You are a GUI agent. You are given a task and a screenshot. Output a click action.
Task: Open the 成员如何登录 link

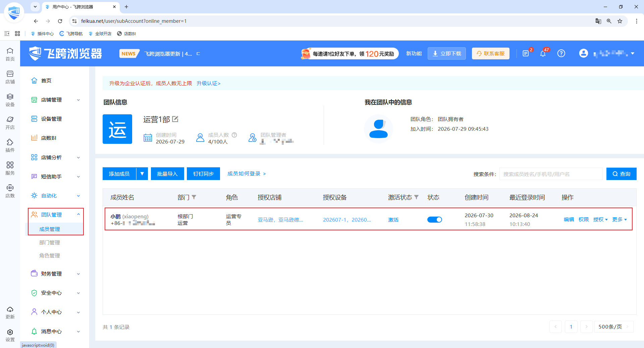point(247,174)
